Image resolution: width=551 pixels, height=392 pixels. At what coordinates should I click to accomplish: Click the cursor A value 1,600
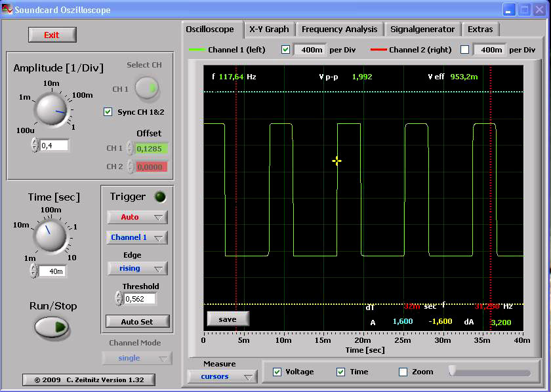[x=403, y=321]
